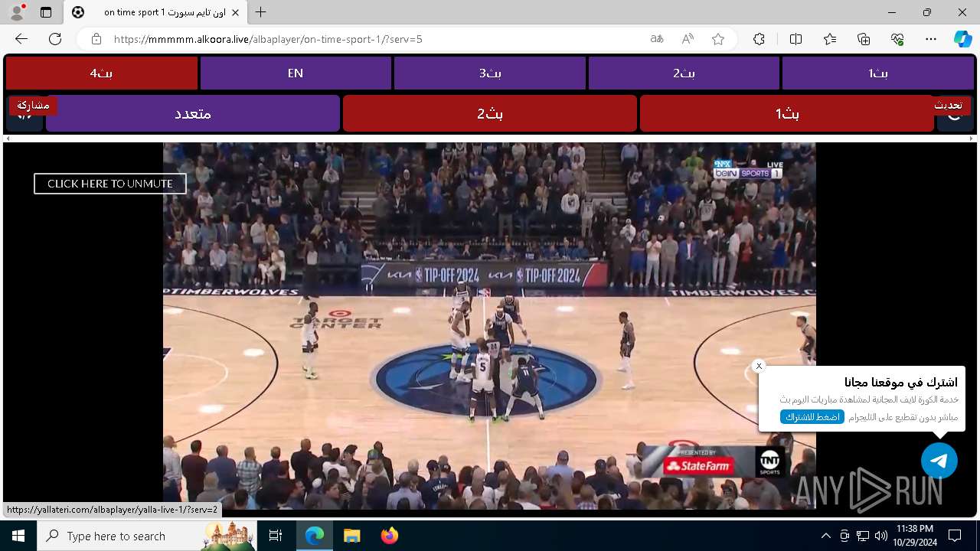This screenshot has height=551, width=980.
Task: Click the تحديث refresh button
Action: [948, 105]
